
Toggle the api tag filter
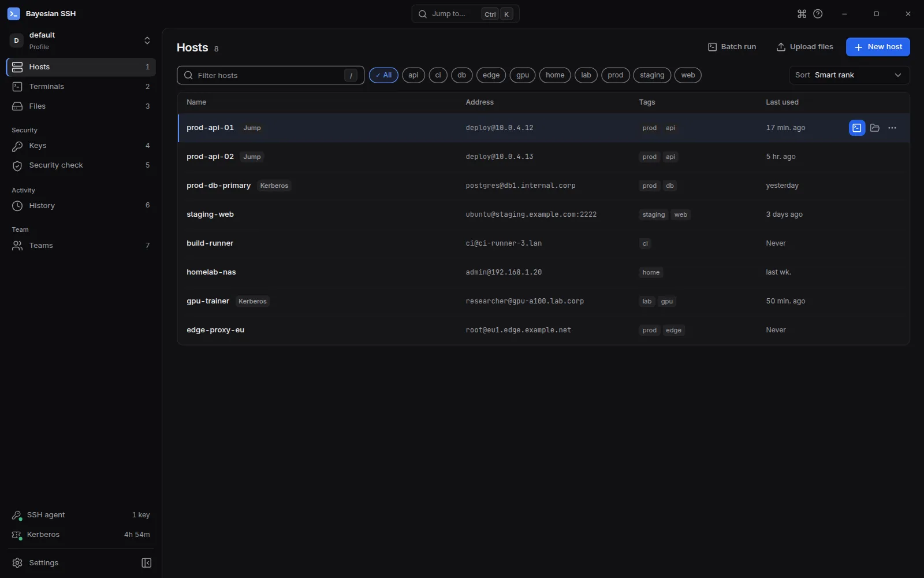(x=413, y=75)
